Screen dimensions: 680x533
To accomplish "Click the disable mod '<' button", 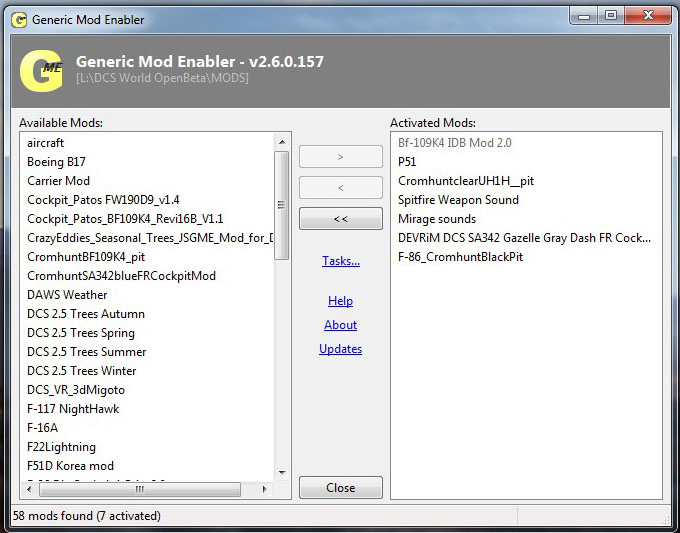I will 340,188.
